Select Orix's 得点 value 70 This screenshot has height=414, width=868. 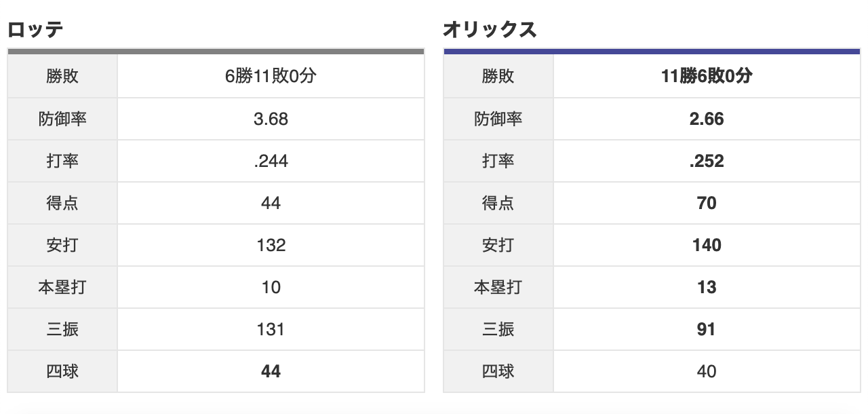click(707, 204)
